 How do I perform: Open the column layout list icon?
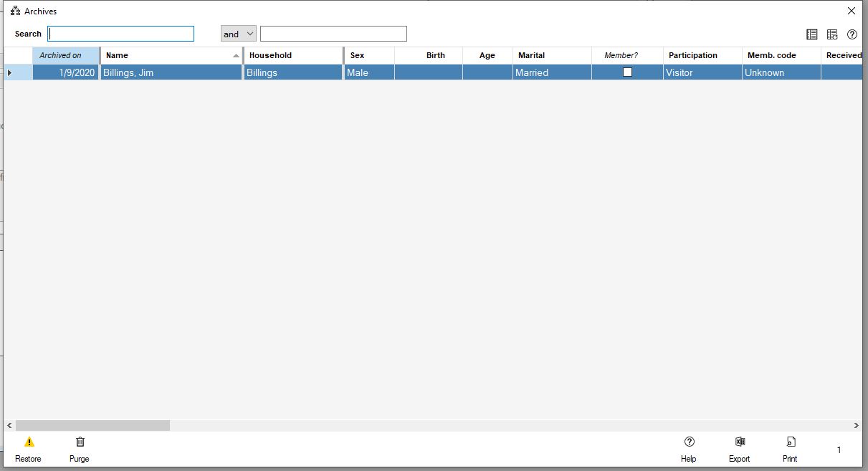pos(811,34)
